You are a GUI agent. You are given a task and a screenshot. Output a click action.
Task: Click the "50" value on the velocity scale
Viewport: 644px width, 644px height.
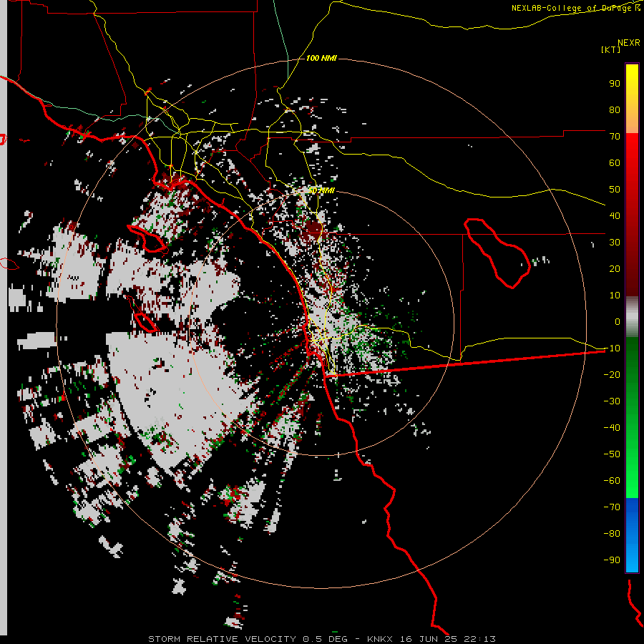615,190
